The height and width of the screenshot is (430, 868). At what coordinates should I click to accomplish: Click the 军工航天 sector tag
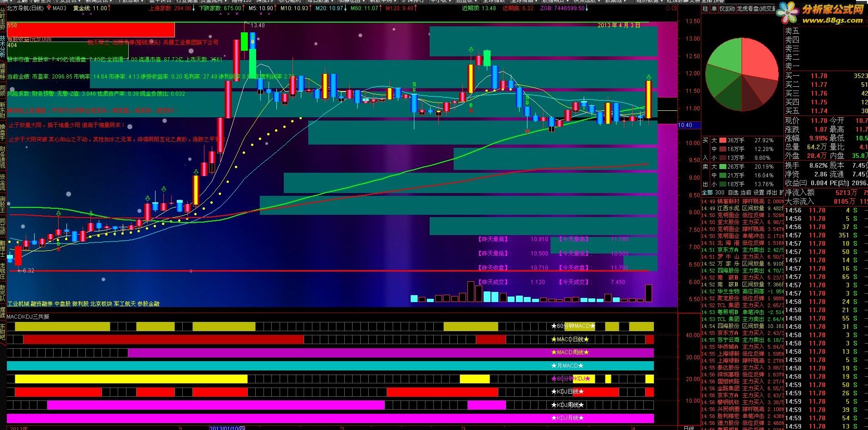(125, 304)
